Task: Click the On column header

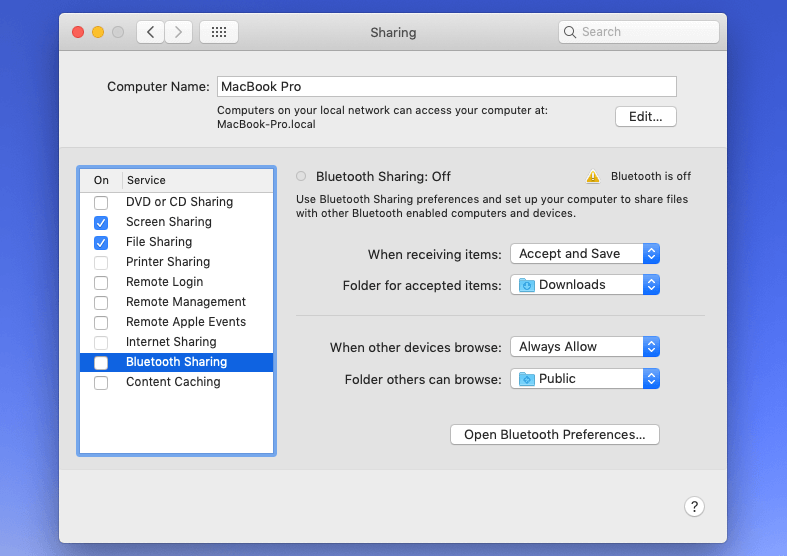Action: pyautogui.click(x=101, y=180)
